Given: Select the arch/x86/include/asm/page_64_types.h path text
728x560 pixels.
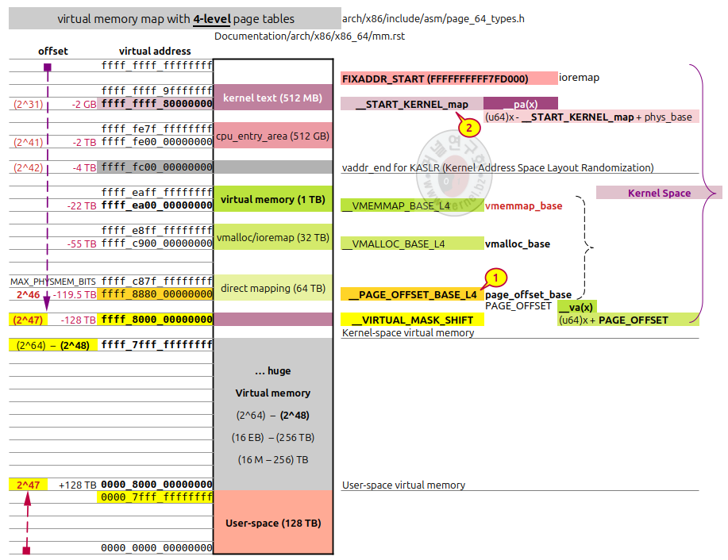Looking at the screenshot, I should coord(433,18).
